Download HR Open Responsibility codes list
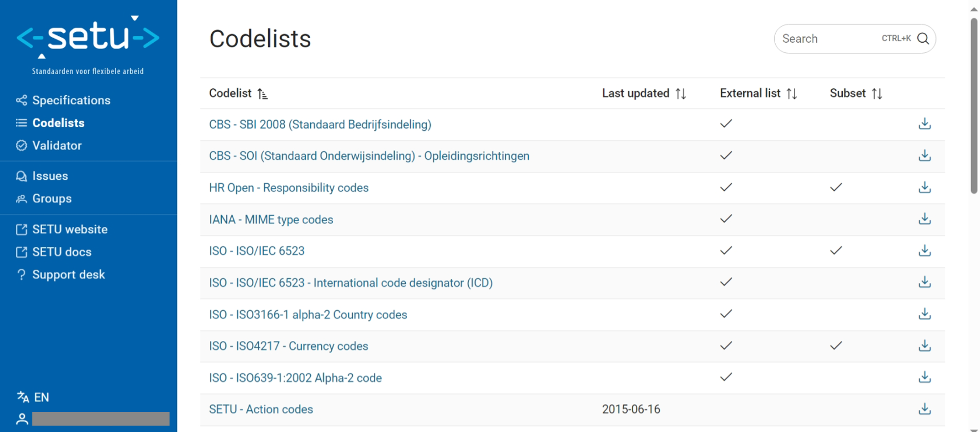 (925, 187)
